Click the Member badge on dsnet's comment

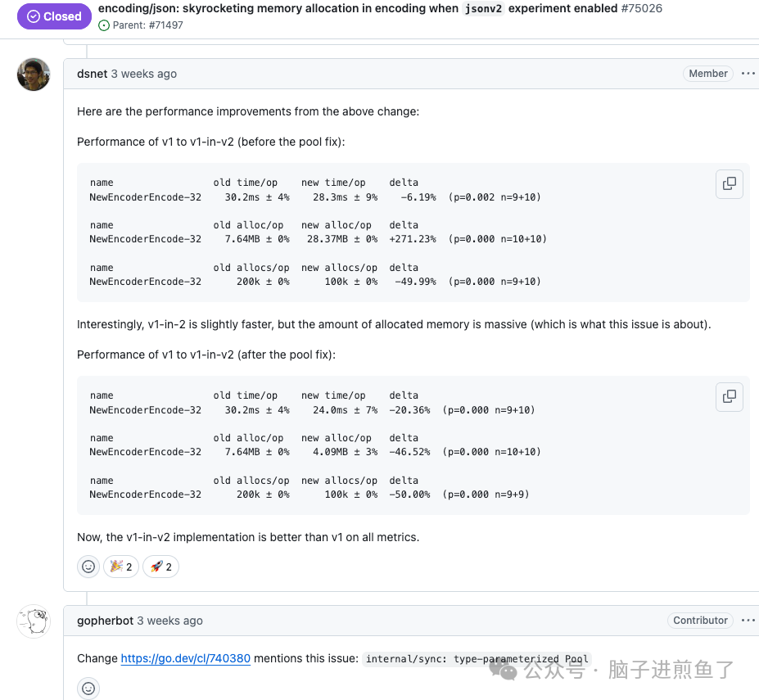pyautogui.click(x=708, y=74)
